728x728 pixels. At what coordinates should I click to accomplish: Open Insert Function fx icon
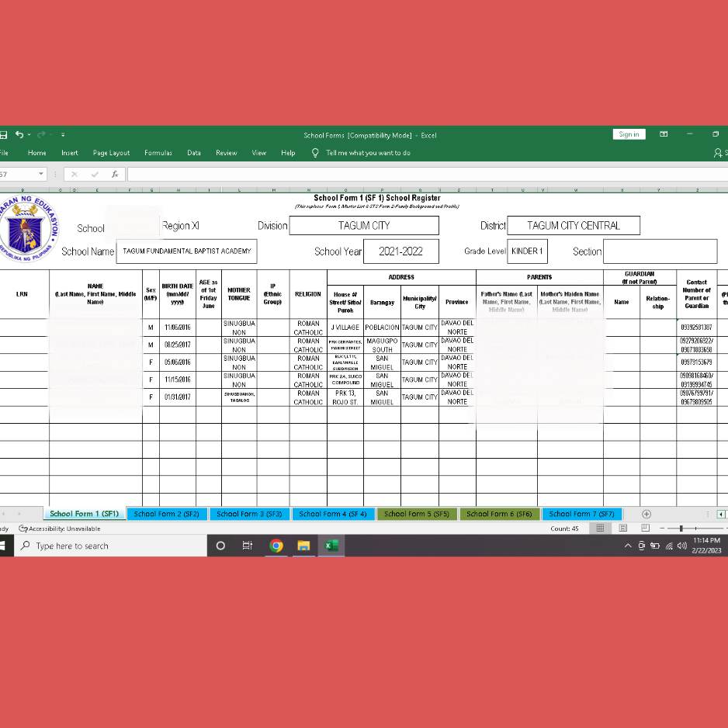(x=115, y=174)
